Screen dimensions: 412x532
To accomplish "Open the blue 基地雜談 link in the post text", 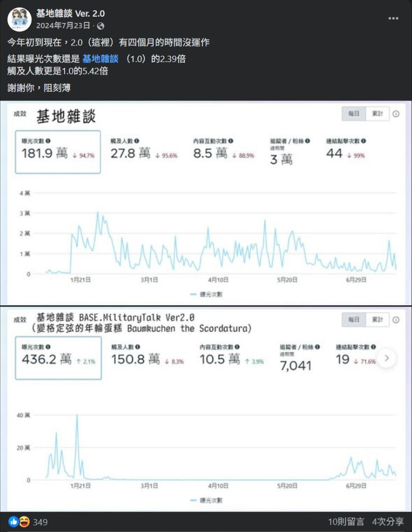I will pos(101,59).
